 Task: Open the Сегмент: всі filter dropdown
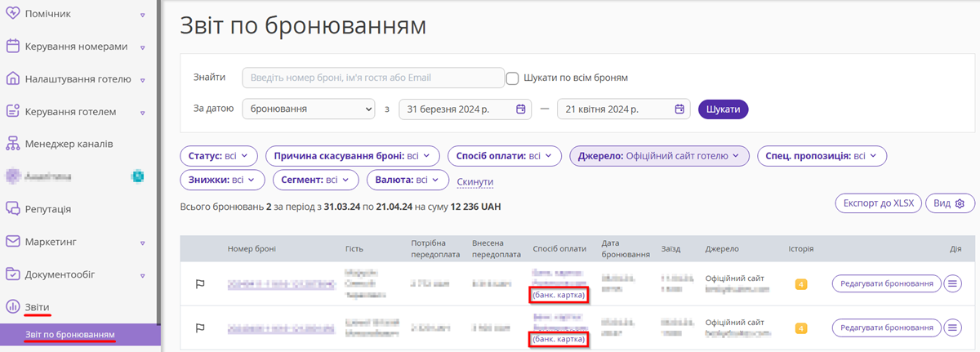(x=314, y=180)
